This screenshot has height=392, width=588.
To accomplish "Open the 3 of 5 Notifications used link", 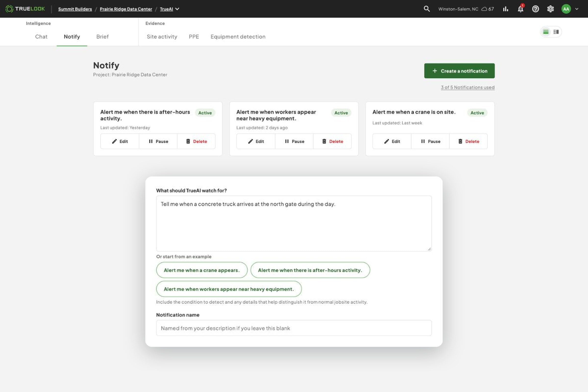I will (467, 87).
